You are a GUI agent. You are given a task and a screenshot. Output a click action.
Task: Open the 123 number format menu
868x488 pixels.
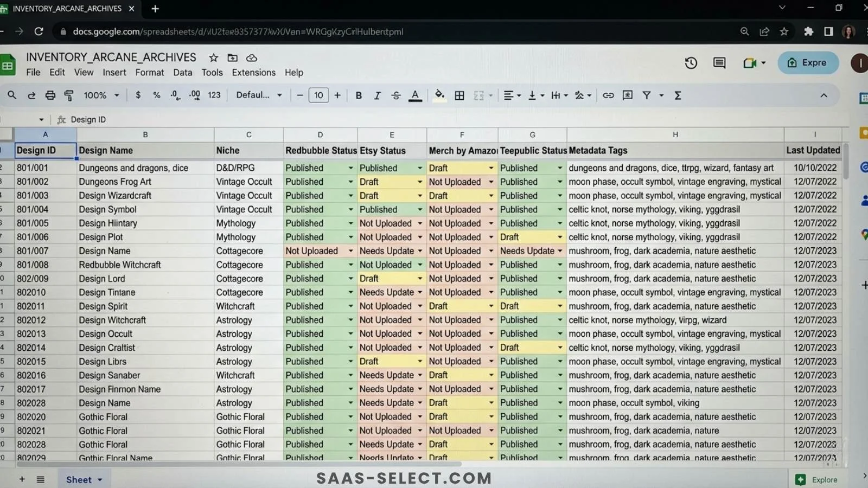tap(214, 95)
